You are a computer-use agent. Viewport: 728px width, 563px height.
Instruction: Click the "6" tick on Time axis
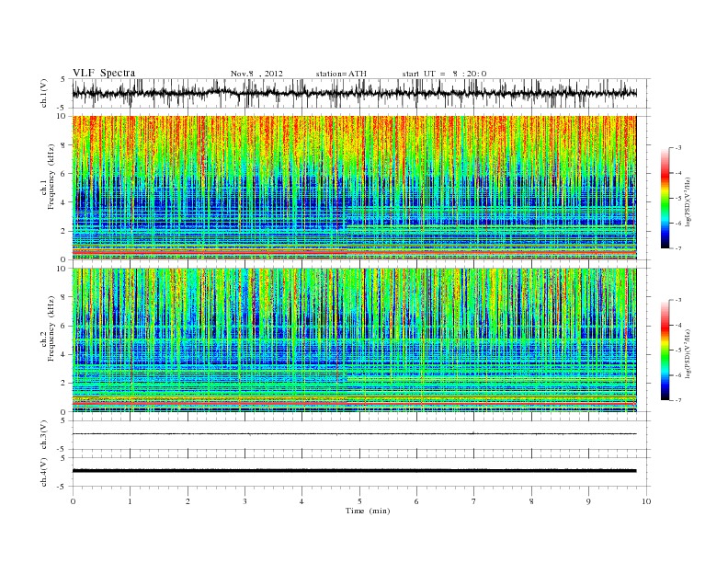click(x=416, y=501)
